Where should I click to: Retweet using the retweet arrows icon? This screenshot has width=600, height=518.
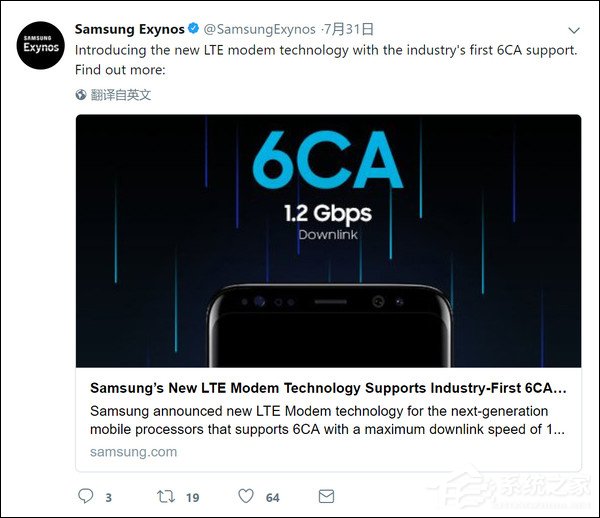[166, 496]
